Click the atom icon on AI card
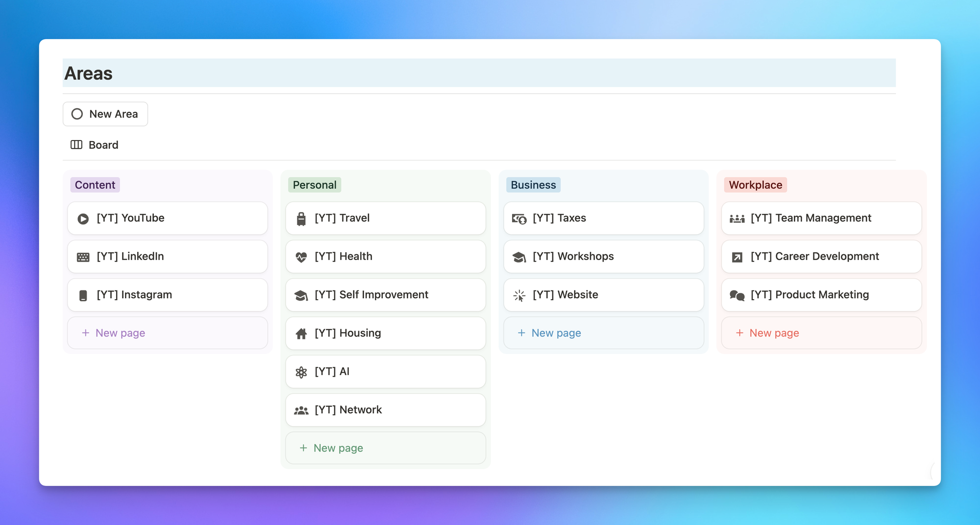980x525 pixels. 301,372
